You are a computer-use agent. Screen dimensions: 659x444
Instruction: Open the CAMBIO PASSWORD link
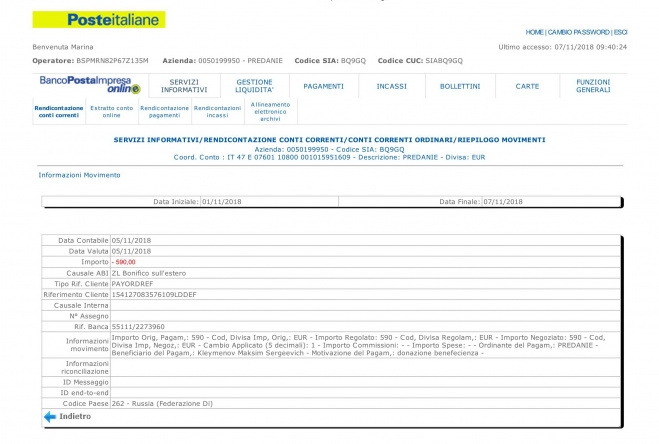point(578,32)
